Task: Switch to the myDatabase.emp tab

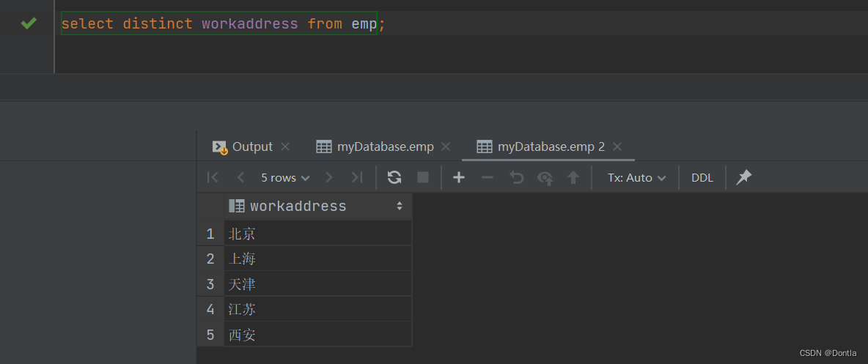Action: (x=385, y=146)
